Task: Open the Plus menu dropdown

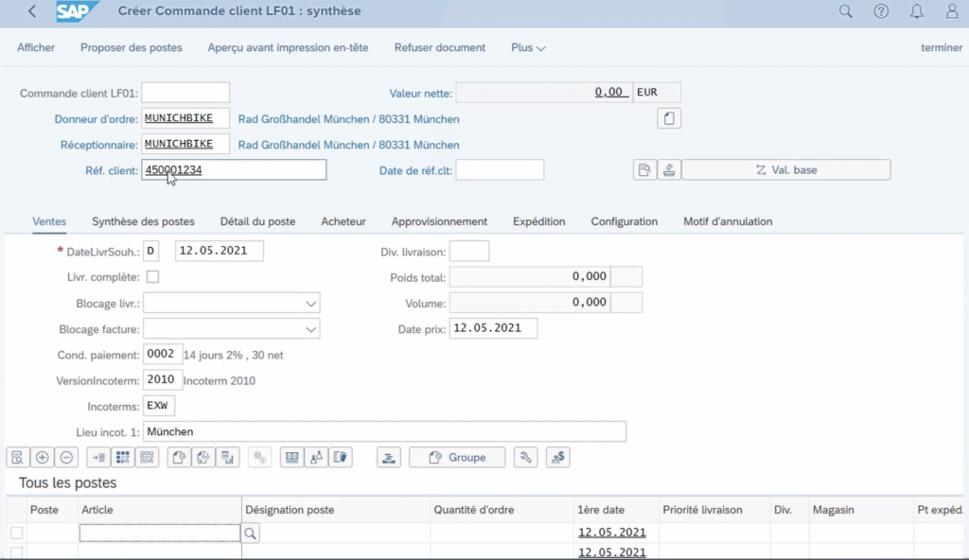Action: point(528,47)
